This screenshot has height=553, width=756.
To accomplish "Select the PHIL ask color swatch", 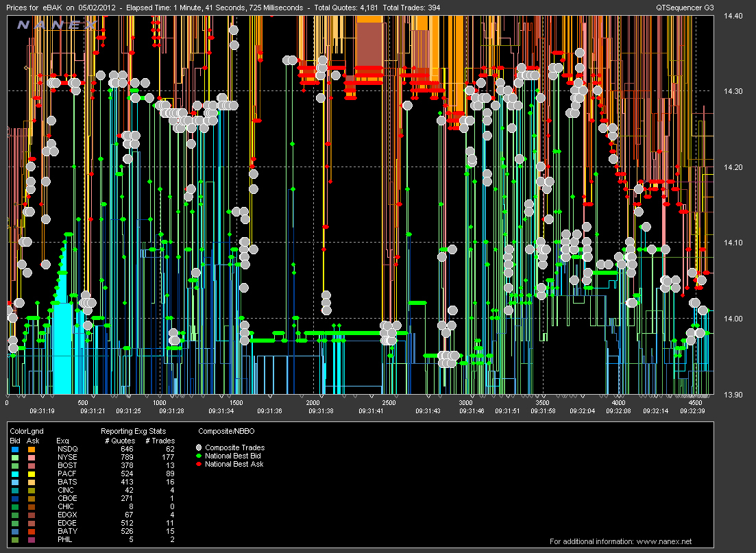I will pos(32,539).
